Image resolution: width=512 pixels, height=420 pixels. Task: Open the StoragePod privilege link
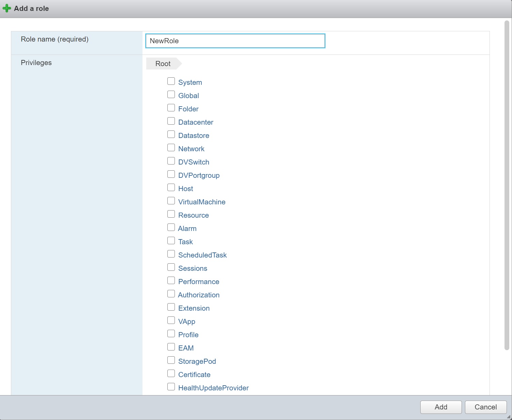tap(197, 361)
